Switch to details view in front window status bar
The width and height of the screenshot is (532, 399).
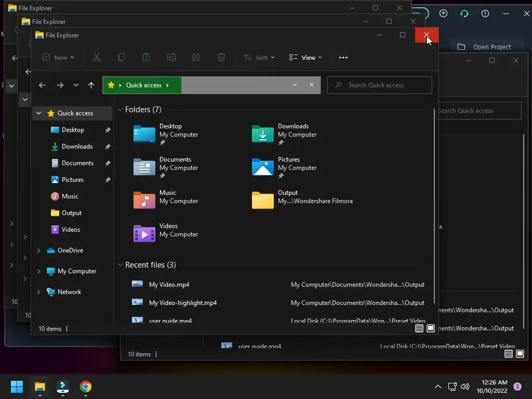point(419,328)
